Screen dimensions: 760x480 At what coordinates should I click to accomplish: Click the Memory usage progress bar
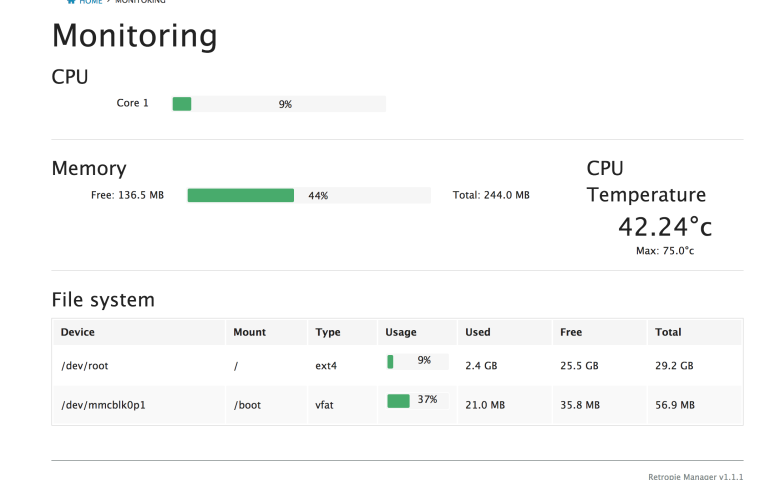[x=308, y=196]
